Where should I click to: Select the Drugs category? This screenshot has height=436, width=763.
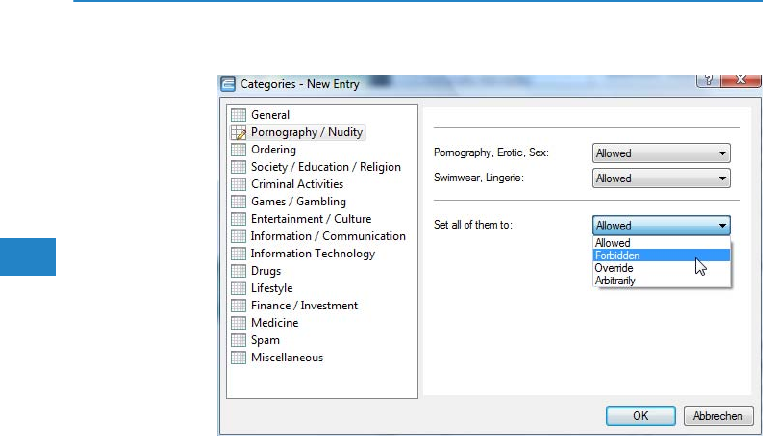pyautogui.click(x=266, y=271)
